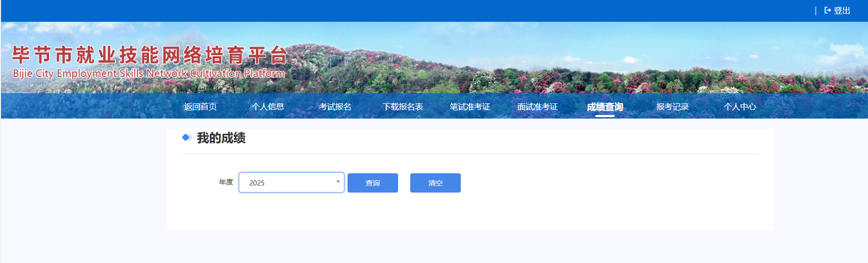Click the logout arrow icon

(x=828, y=10)
